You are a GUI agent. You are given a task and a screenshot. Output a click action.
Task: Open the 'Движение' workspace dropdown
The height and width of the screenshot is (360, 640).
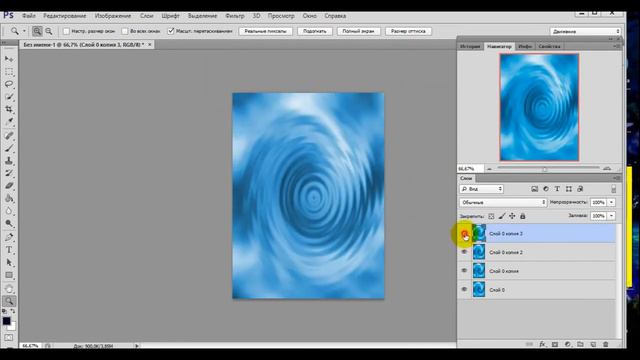585,31
